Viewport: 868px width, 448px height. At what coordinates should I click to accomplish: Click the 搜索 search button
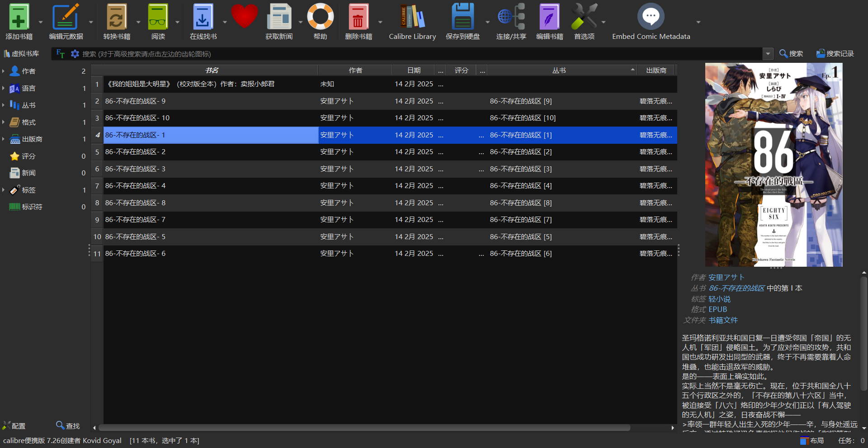pyautogui.click(x=791, y=54)
